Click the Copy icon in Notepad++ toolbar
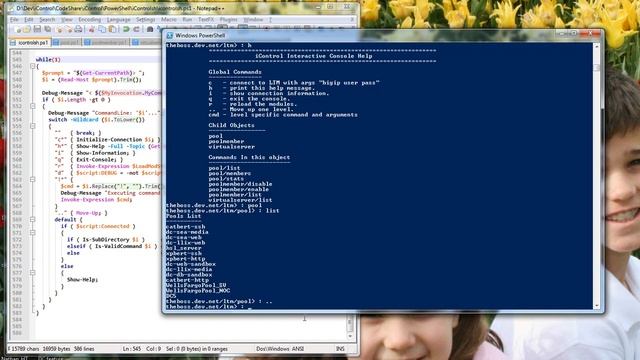Screen dimensions: 640x360 (x=102, y=29)
